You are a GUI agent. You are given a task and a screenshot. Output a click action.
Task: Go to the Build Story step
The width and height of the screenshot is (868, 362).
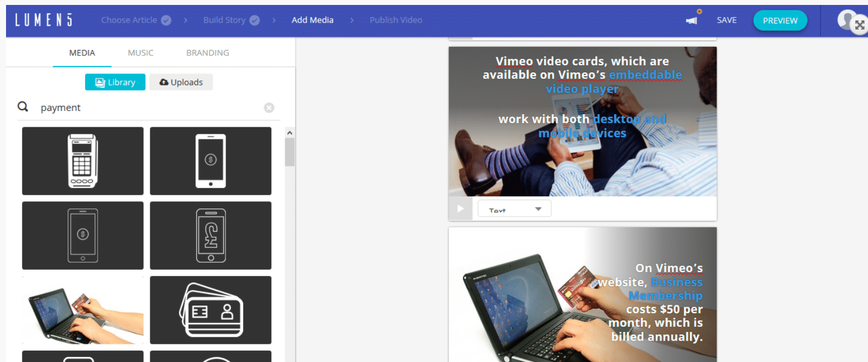(x=231, y=20)
